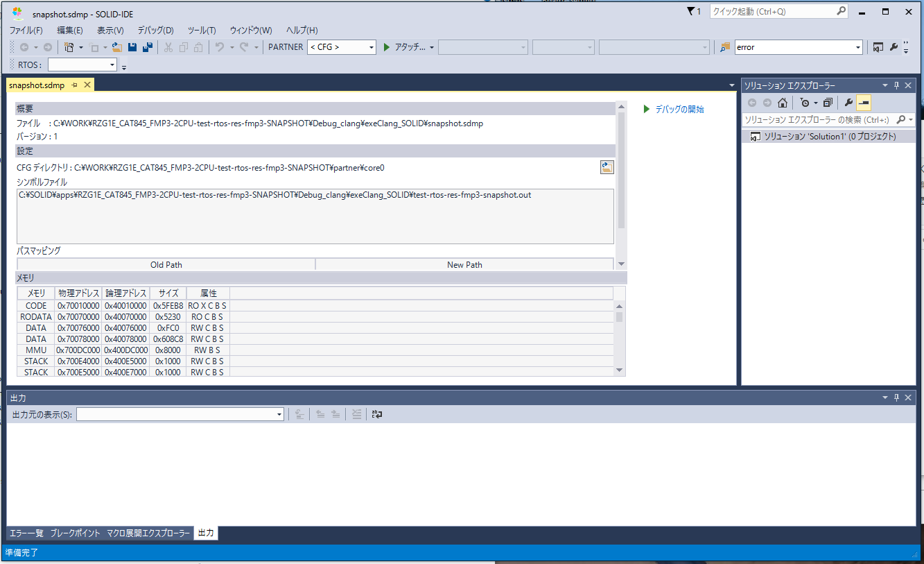Click the Home icon in Solution Explorer
924x564 pixels.
782,103
